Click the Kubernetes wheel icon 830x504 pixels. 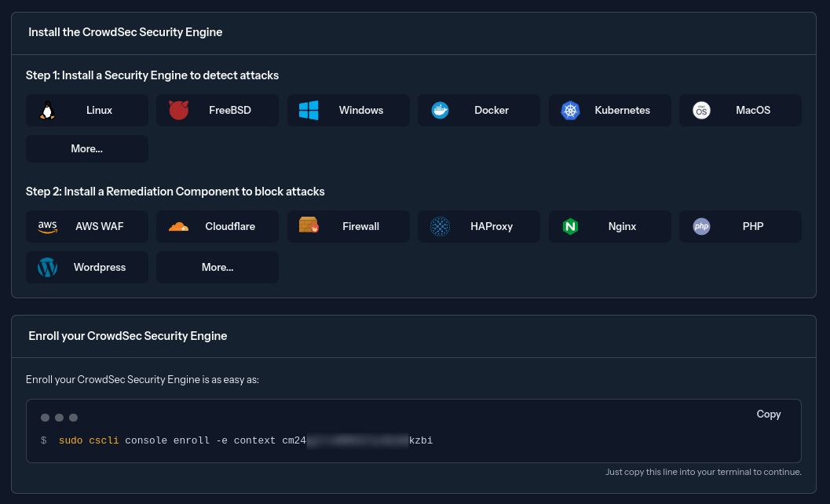click(x=570, y=110)
